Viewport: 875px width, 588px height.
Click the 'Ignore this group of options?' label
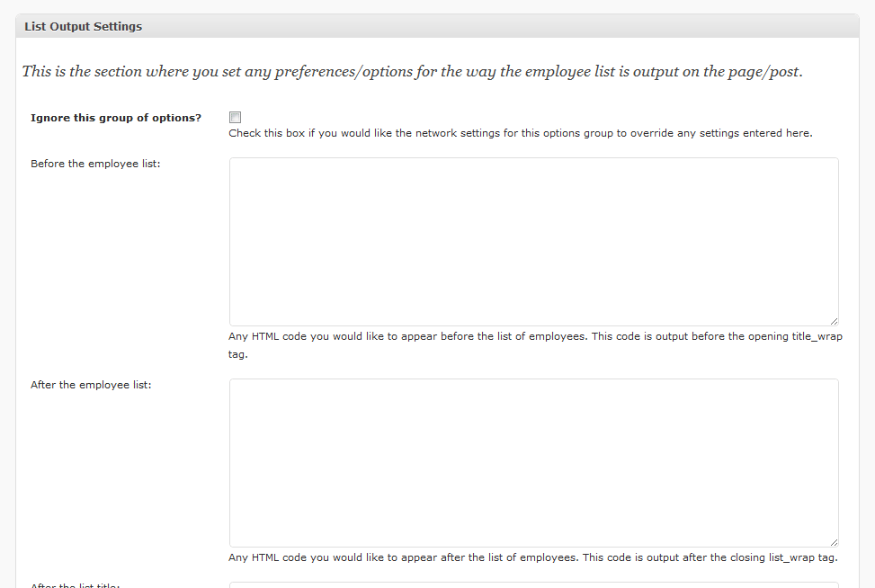coord(116,118)
